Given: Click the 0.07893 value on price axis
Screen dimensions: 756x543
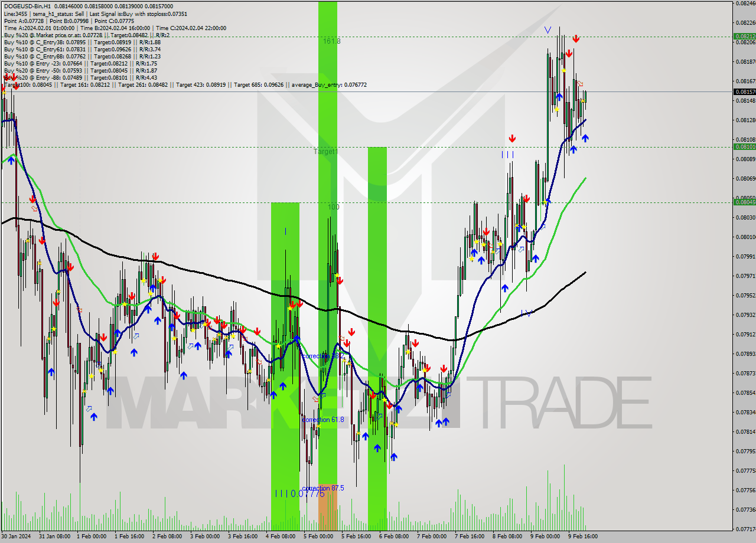Looking at the screenshot, I should click(746, 354).
